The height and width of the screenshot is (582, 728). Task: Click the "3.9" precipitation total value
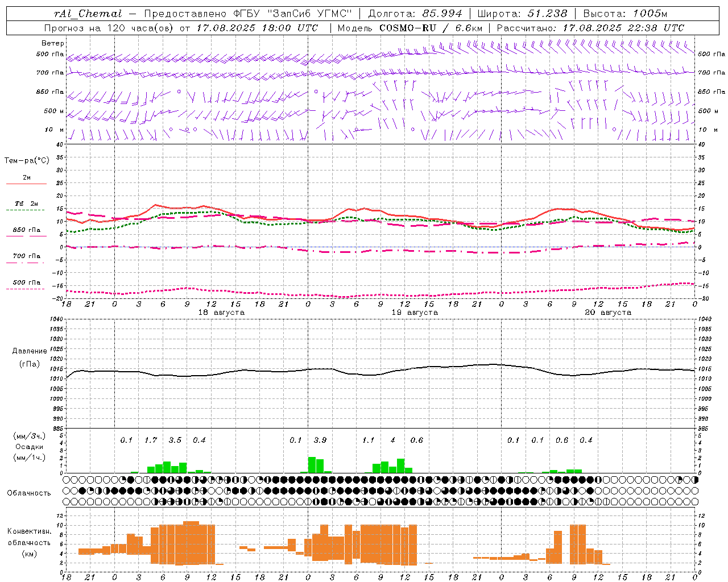pyautogui.click(x=320, y=440)
